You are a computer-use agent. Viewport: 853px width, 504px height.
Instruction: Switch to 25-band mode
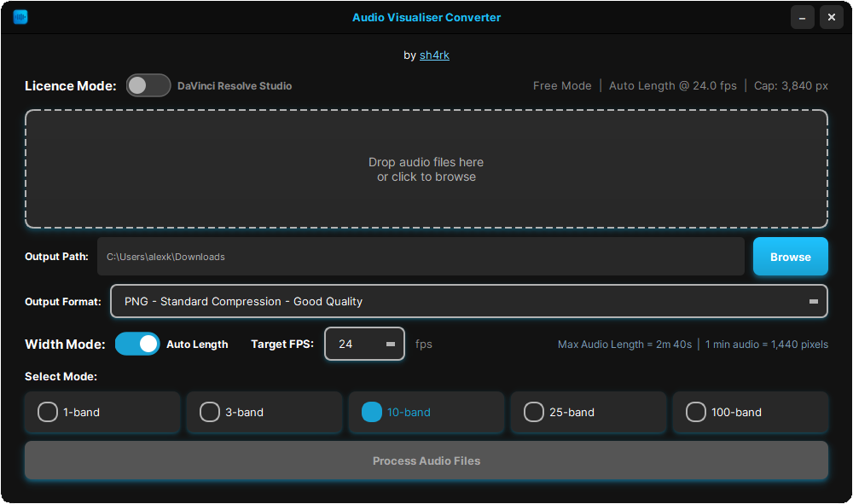(534, 412)
